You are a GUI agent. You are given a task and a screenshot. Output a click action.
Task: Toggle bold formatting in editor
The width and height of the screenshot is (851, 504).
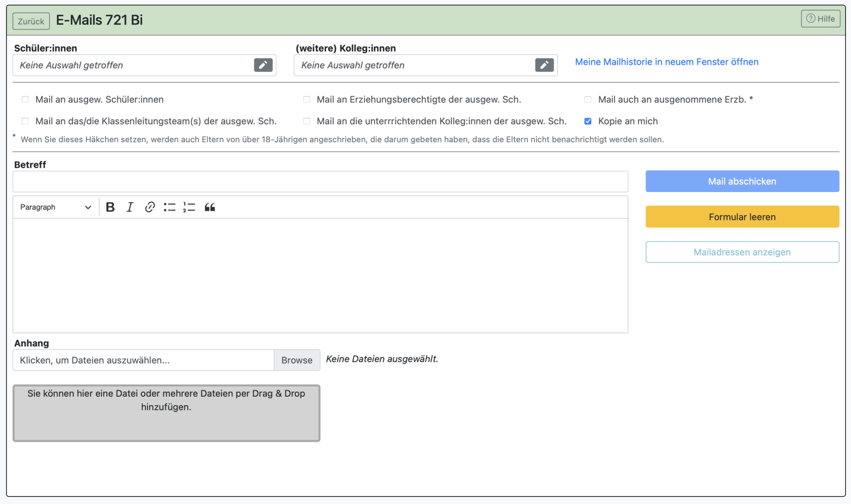[110, 207]
